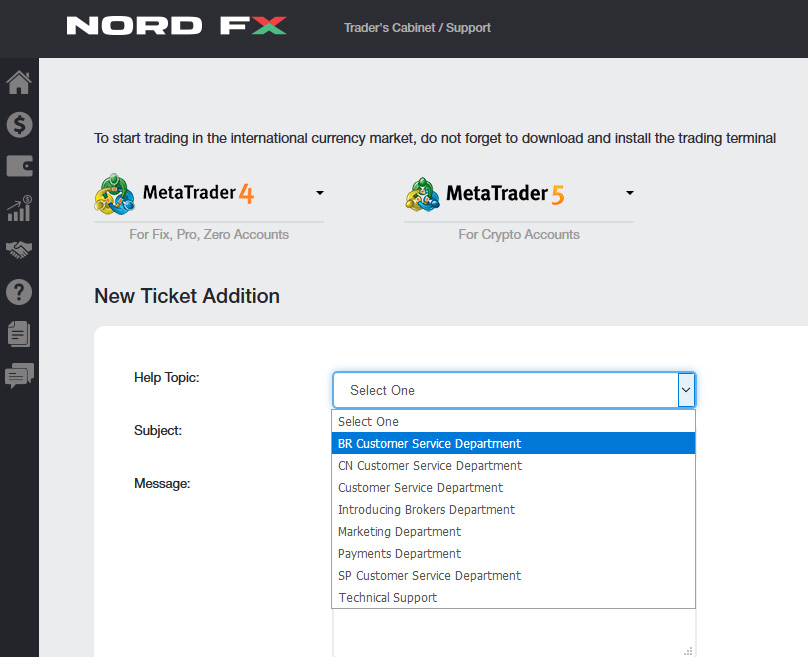Viewport: 808px width, 657px height.
Task: Click For Fix, Pro, Zero Accounts text
Action: pyautogui.click(x=209, y=234)
